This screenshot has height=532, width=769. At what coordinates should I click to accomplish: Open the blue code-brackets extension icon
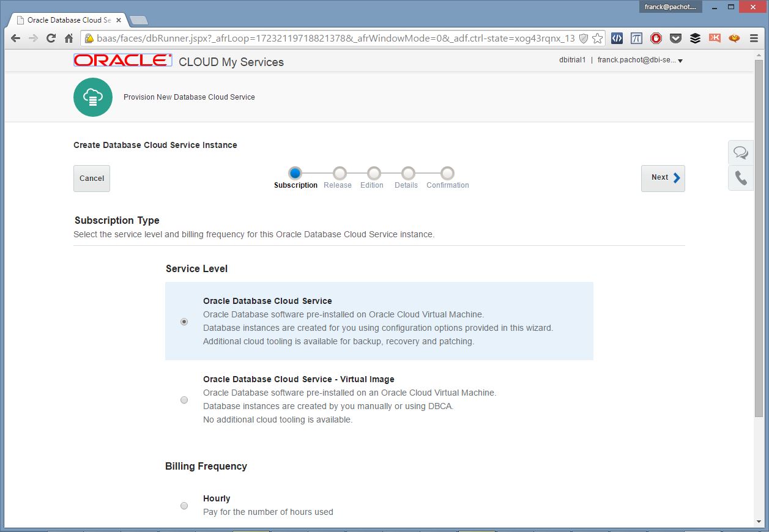coord(617,38)
